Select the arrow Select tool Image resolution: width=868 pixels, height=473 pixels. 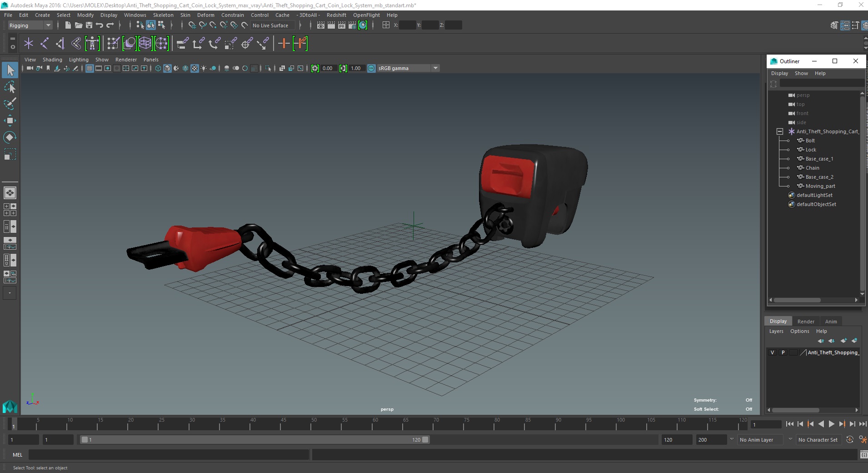coord(10,70)
